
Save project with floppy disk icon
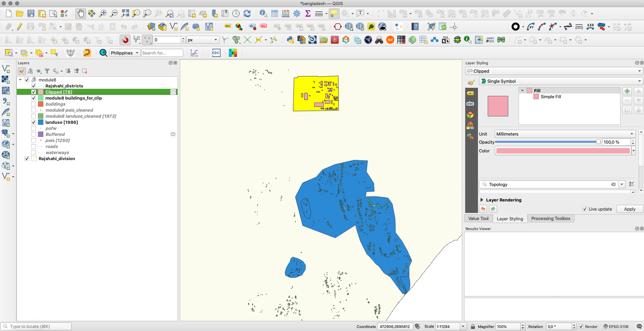click(x=31, y=13)
